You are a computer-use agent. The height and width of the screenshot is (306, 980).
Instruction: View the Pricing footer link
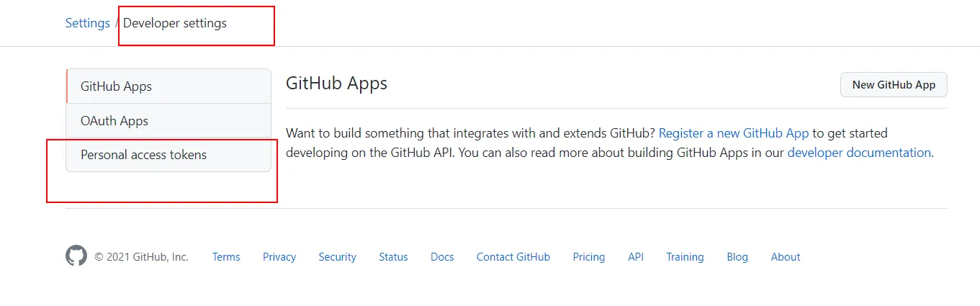click(x=589, y=257)
